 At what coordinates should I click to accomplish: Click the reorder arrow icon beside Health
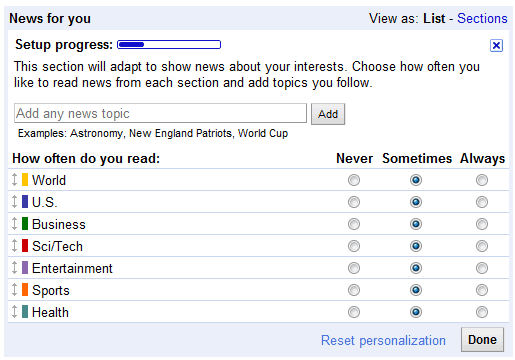click(x=14, y=312)
